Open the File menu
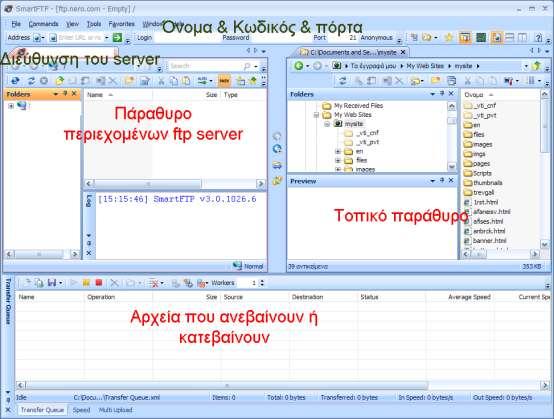This screenshot has width=554, height=419. (x=16, y=24)
